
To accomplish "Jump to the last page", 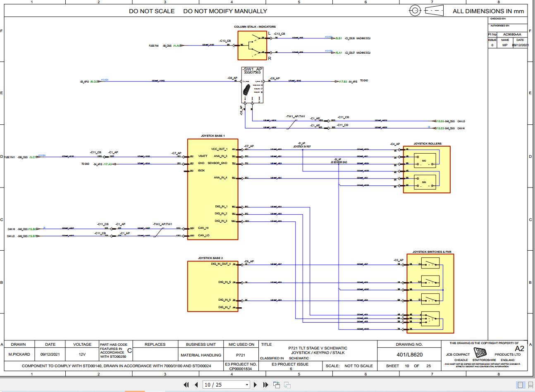I will click(x=265, y=385).
